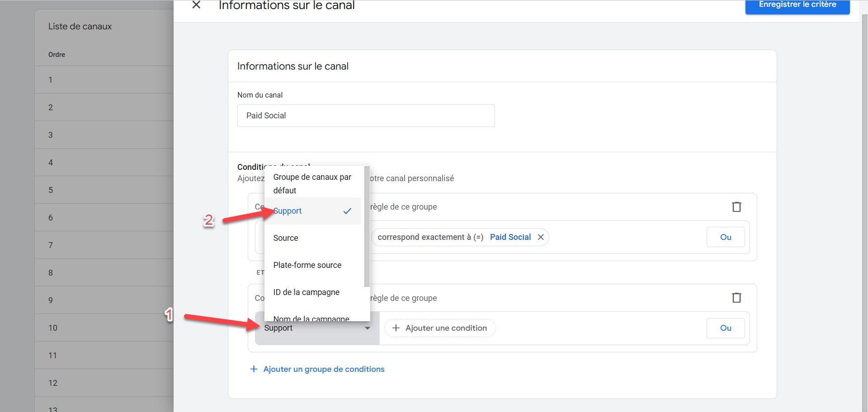Select Source from dropdown list
This screenshot has height=412, width=868.
pos(286,238)
